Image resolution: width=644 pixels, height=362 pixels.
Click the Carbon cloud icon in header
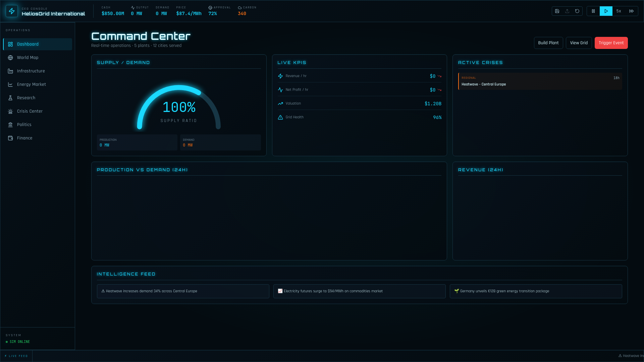[240, 7]
